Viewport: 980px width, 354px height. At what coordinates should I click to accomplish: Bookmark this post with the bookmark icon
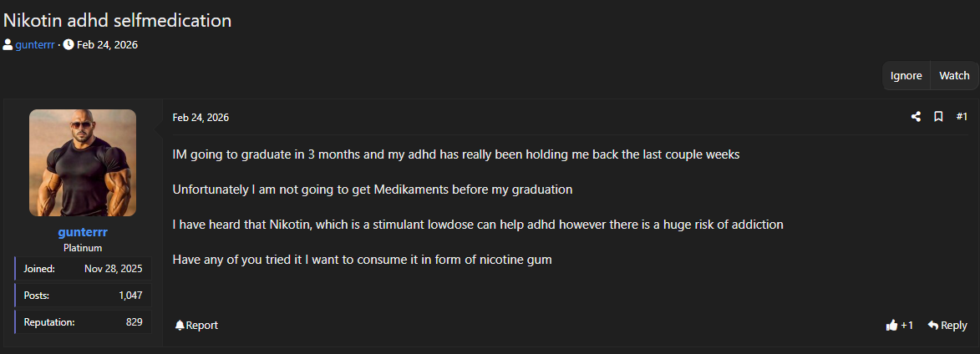(x=938, y=117)
